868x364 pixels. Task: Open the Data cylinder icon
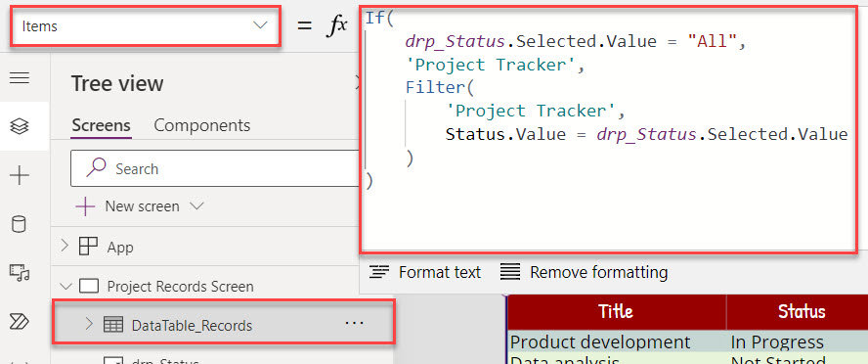click(x=19, y=225)
